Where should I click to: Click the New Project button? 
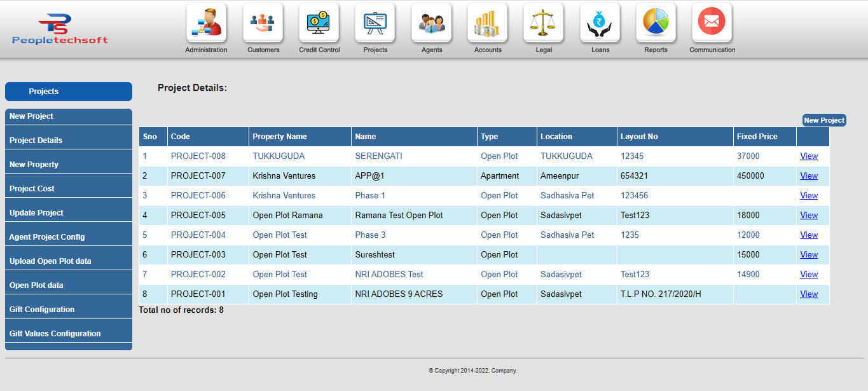(823, 120)
